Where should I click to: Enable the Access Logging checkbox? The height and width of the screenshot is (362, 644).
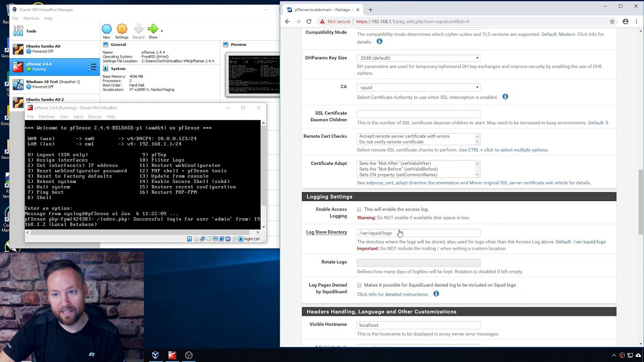pyautogui.click(x=359, y=209)
